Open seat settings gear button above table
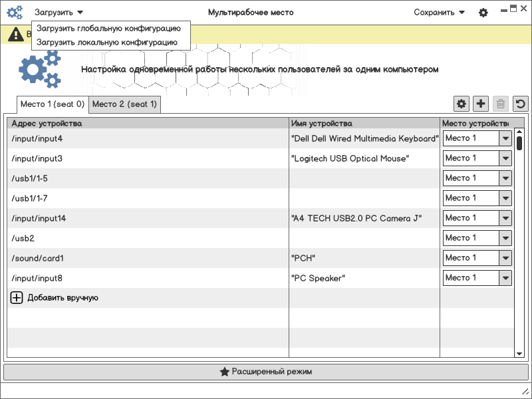Image resolution: width=532 pixels, height=399 pixels. tap(462, 104)
